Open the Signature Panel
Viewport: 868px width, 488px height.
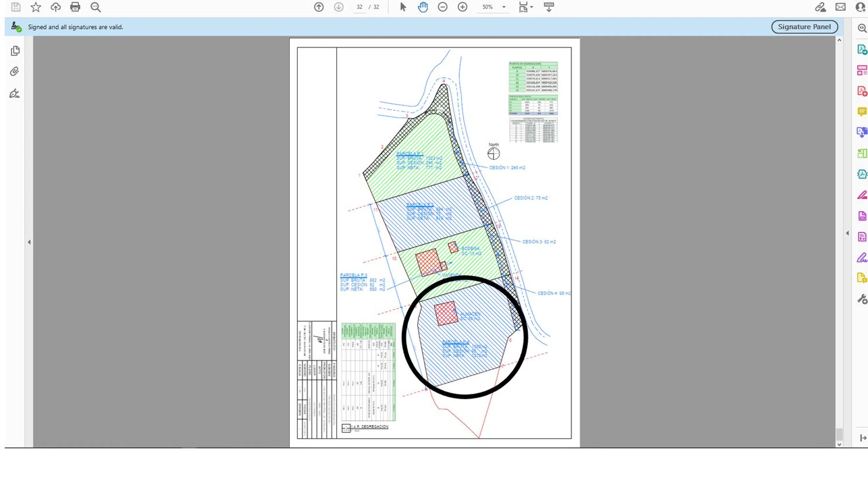click(x=804, y=27)
